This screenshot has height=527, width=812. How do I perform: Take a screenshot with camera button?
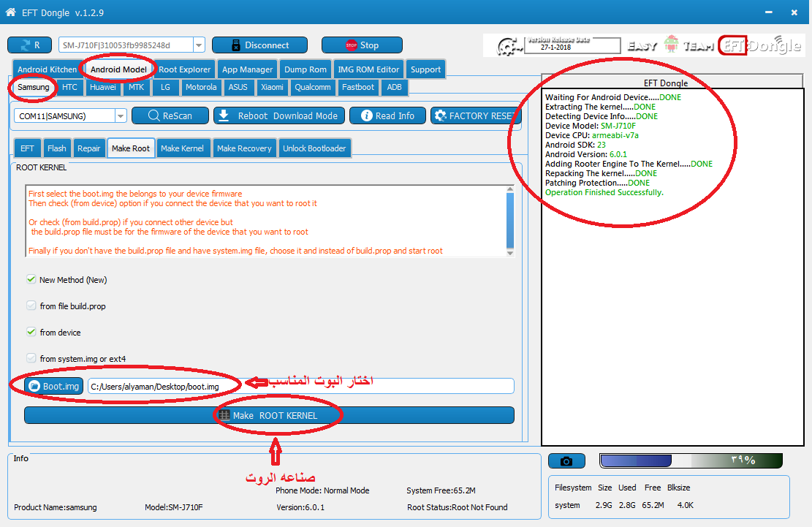[566, 460]
